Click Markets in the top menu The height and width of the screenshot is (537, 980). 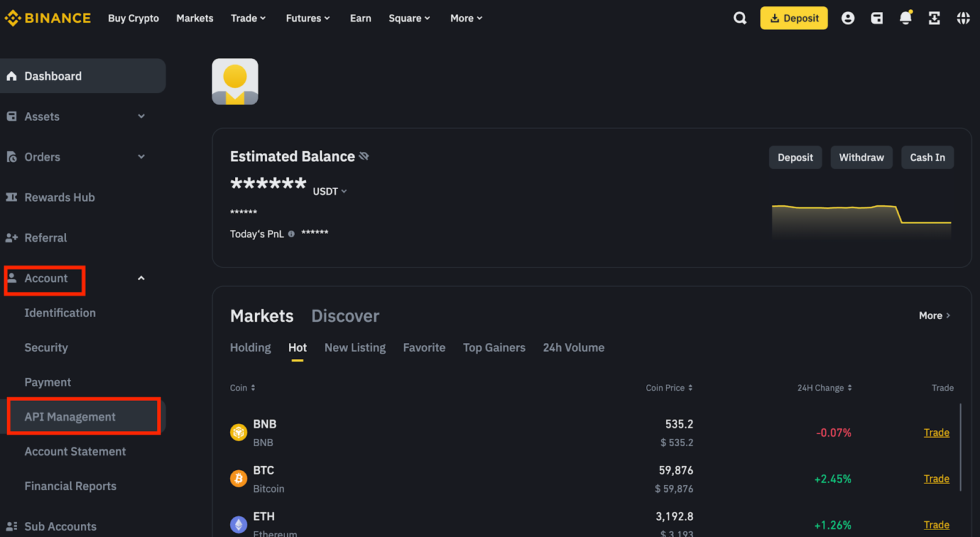coord(195,18)
